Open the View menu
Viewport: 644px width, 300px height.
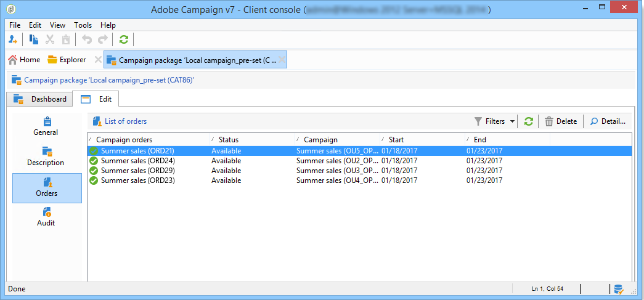tap(57, 25)
